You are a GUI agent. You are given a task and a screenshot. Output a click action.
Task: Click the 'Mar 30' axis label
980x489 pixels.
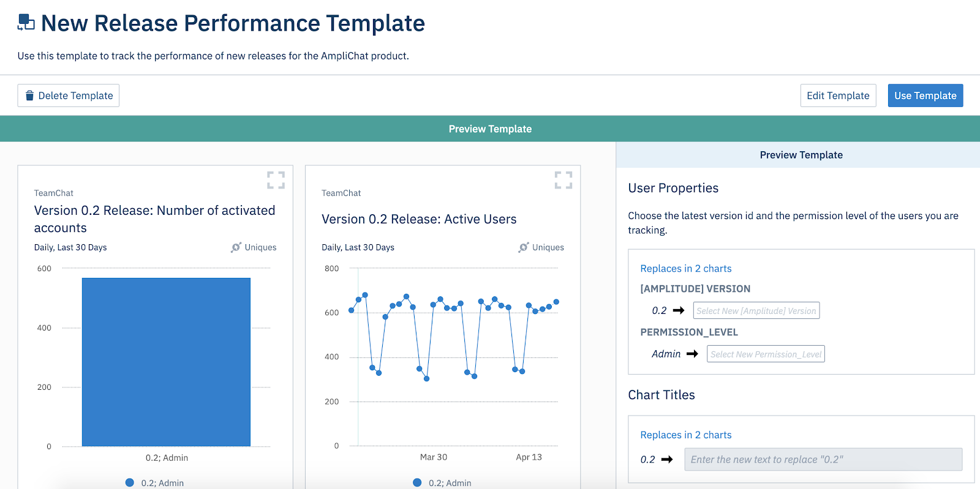[x=434, y=457]
